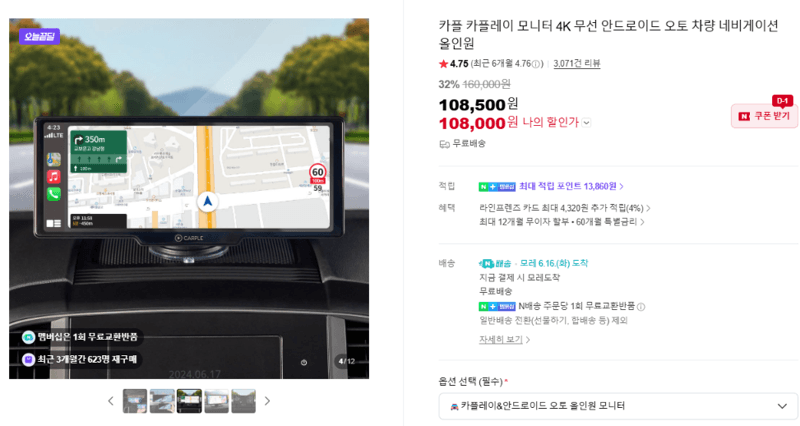Open the 옵션 선택 dropdown for 카플레이&안드로이드 오토
800x426 pixels.
point(618,406)
